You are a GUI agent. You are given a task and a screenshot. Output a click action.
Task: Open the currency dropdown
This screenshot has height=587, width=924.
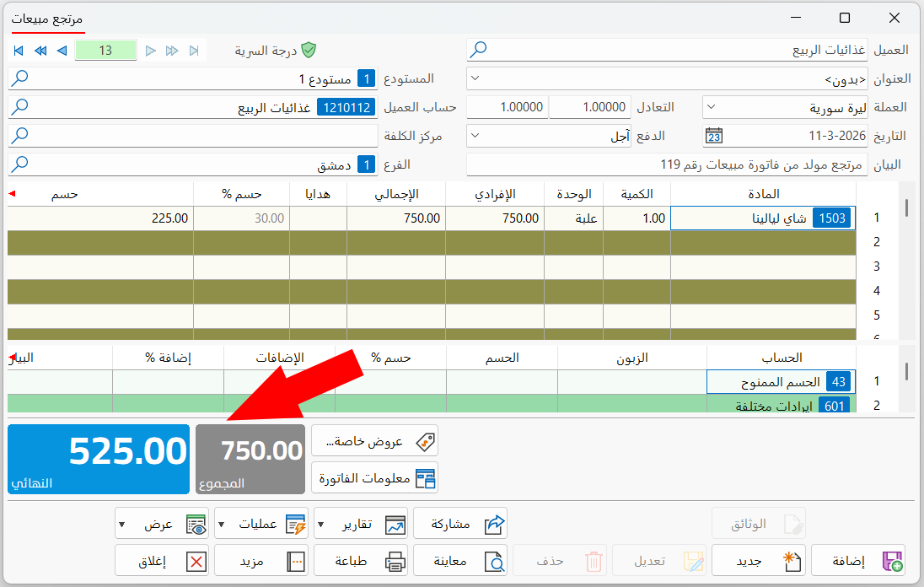click(711, 107)
